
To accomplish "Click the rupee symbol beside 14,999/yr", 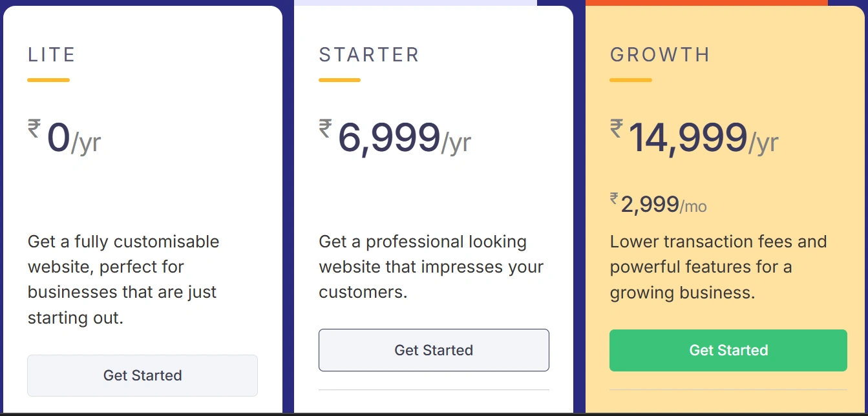I will [617, 128].
